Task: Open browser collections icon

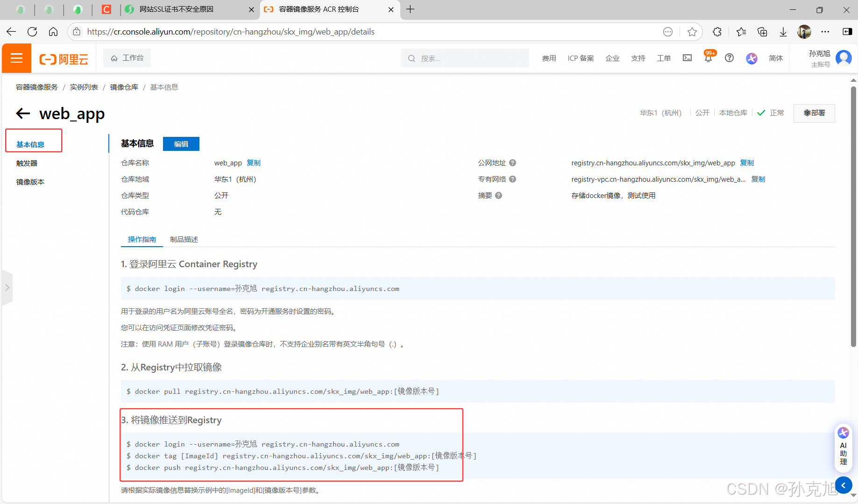Action: (762, 32)
